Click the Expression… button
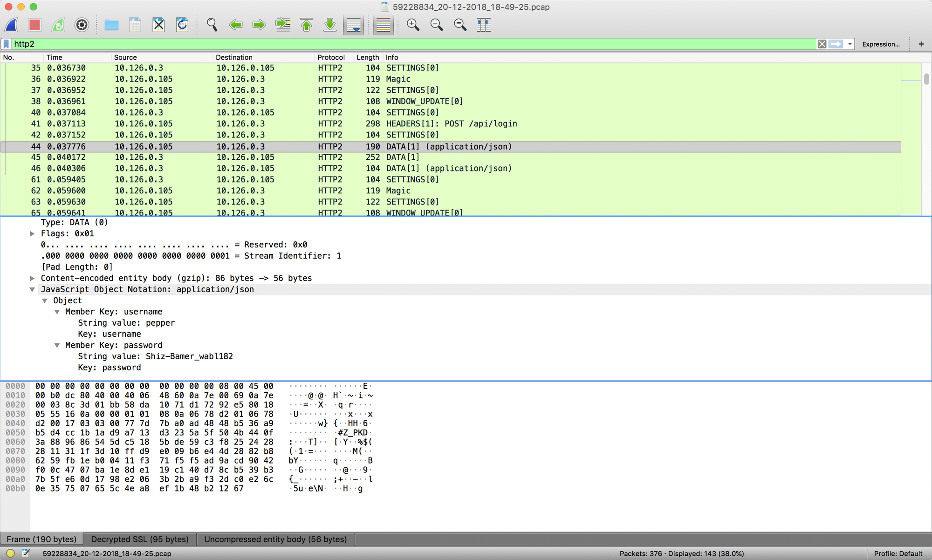The image size is (932, 560). tap(880, 44)
